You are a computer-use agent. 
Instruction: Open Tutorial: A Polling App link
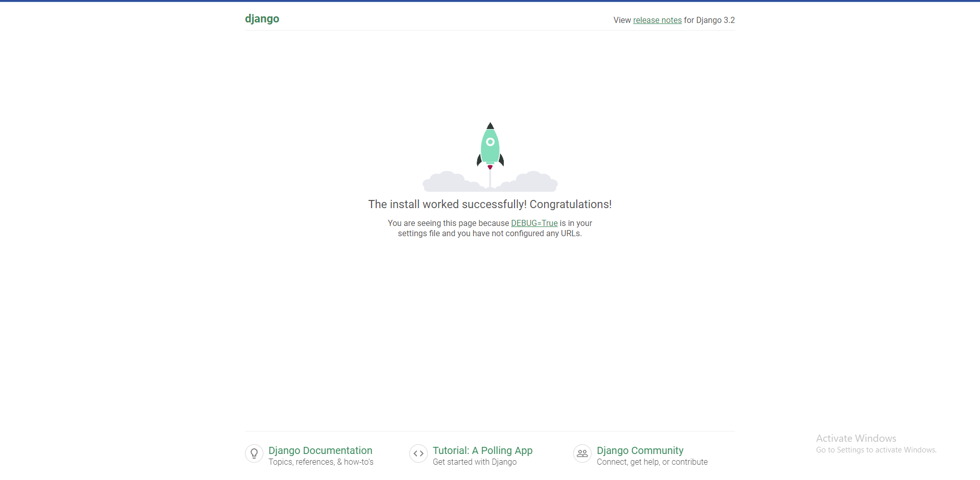click(x=482, y=450)
